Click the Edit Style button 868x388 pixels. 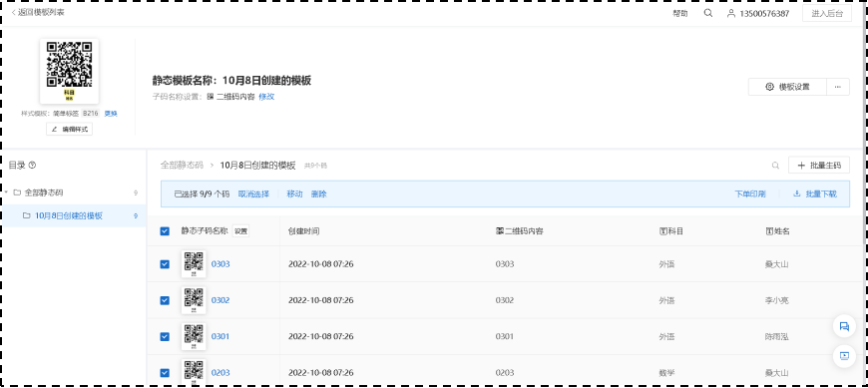[x=69, y=130]
